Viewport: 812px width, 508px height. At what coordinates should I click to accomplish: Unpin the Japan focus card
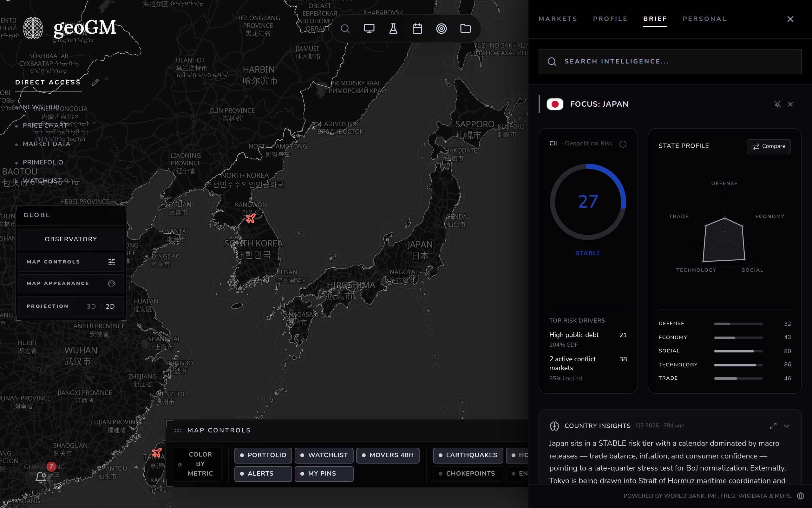pyautogui.click(x=777, y=104)
